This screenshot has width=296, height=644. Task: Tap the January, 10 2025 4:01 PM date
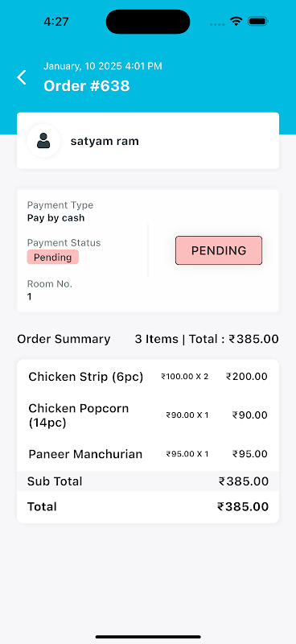click(x=103, y=66)
